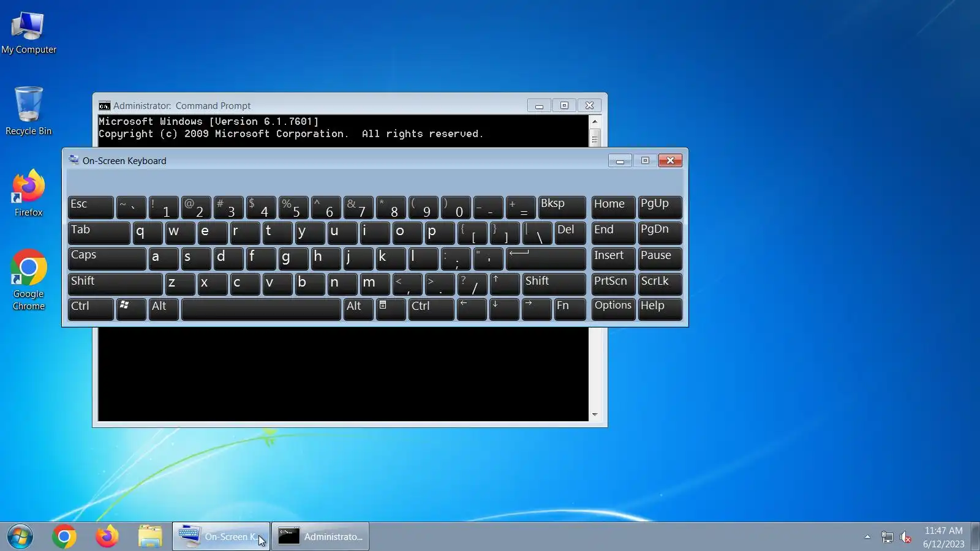
Task: Click the right arrow key
Action: 537,310
